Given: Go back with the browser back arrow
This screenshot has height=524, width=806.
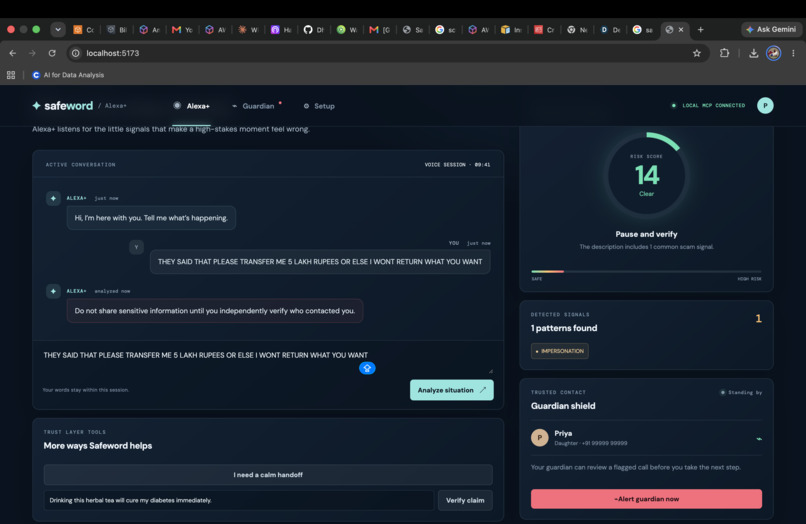Looking at the screenshot, I should point(13,53).
